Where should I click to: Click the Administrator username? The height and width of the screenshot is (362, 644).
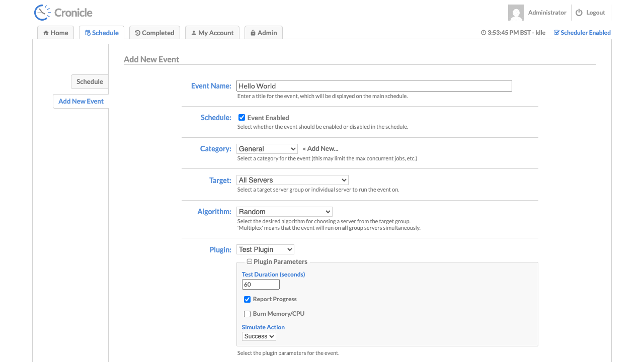[x=547, y=13]
